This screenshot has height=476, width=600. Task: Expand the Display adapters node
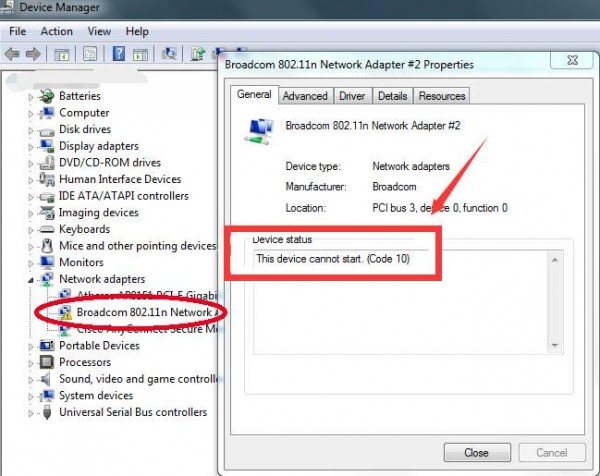tap(31, 146)
